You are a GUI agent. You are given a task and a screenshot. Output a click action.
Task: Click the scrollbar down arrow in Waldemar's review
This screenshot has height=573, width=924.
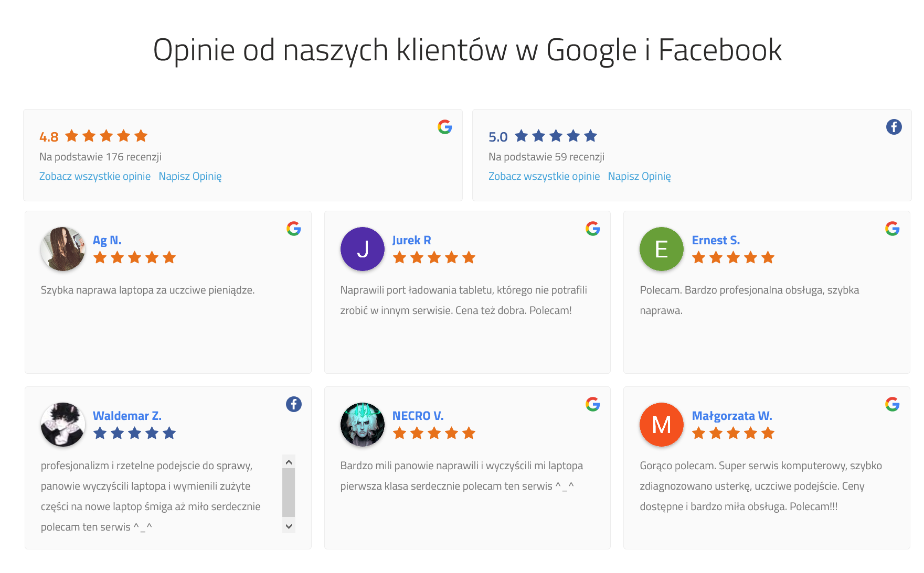[289, 526]
